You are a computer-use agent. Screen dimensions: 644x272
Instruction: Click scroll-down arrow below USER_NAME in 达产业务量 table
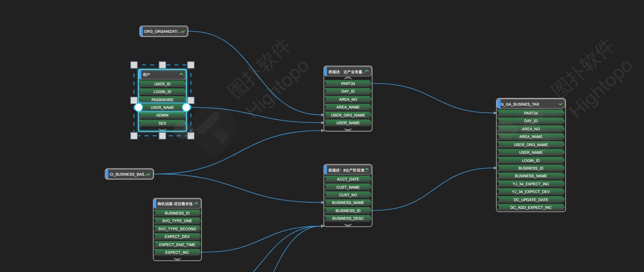click(348, 129)
